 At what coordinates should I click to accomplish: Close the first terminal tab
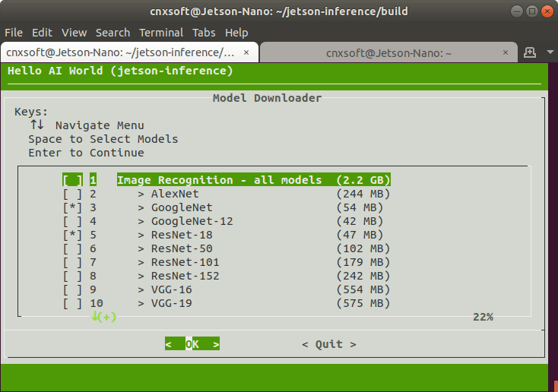pos(249,53)
